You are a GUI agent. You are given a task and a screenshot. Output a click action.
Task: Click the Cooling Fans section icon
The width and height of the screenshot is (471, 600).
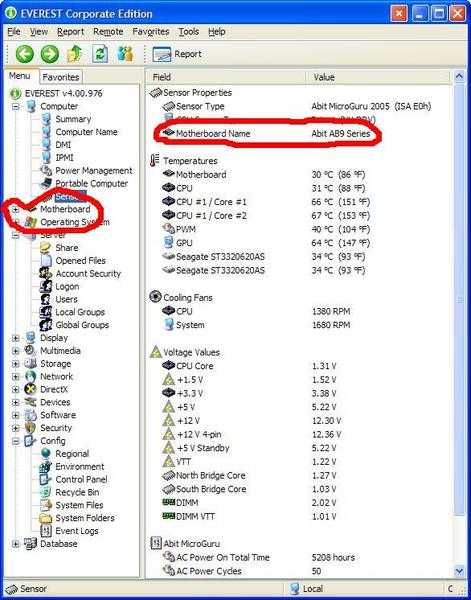coord(155,297)
